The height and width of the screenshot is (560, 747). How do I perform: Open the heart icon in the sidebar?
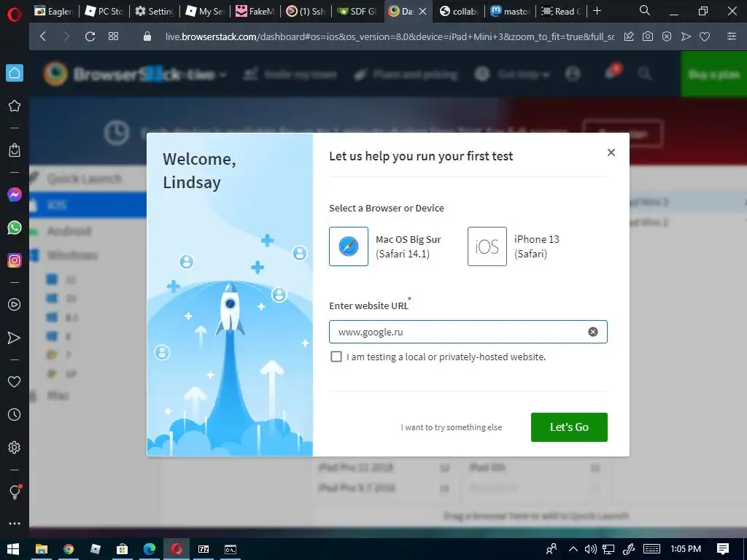click(15, 381)
